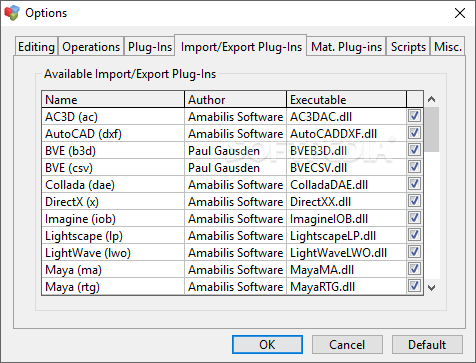Uncheck the DirectX (x) plug-in
The width and height of the screenshot is (476, 363).
tap(414, 201)
